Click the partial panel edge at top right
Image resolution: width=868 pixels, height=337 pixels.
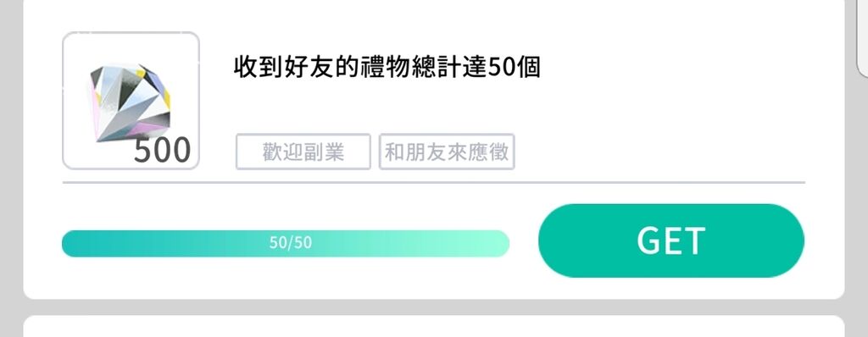click(x=862, y=37)
